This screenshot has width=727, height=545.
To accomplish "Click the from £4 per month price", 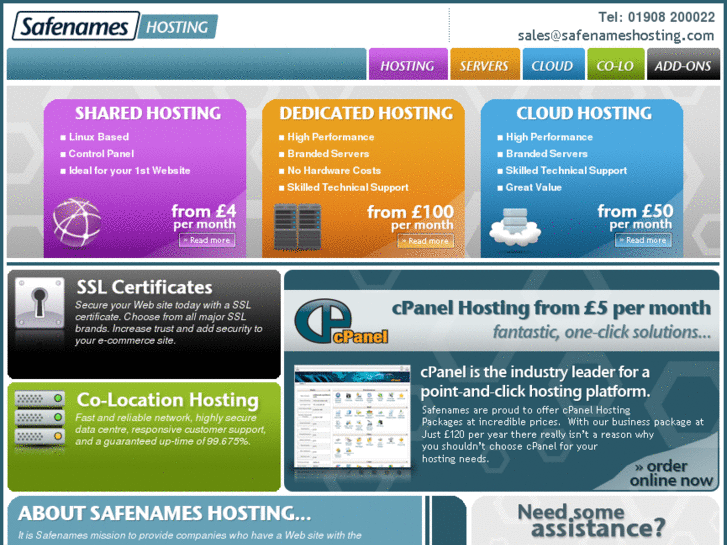I will pyautogui.click(x=204, y=217).
